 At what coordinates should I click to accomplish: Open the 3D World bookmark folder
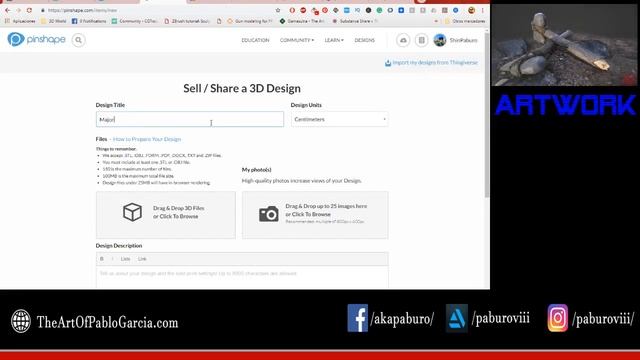pos(53,21)
